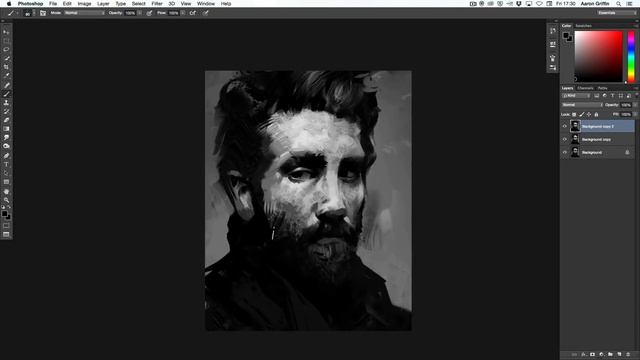Toggle pressure for size button

tap(206, 13)
